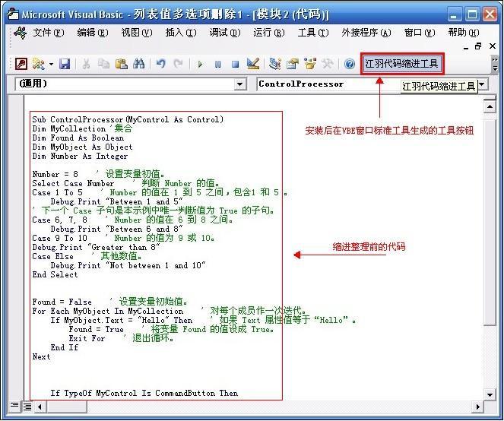This screenshot has height=421, width=504.
Task: Open the Object Browser icon
Action: click(310, 64)
